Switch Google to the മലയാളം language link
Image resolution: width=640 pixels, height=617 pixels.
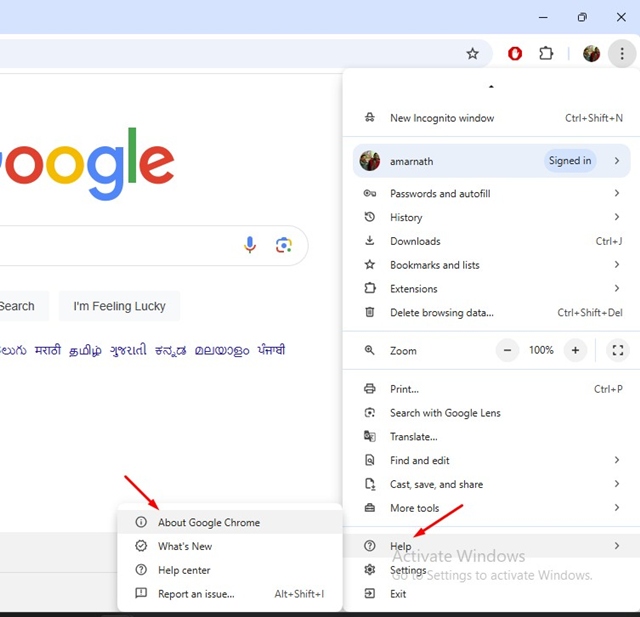point(222,350)
